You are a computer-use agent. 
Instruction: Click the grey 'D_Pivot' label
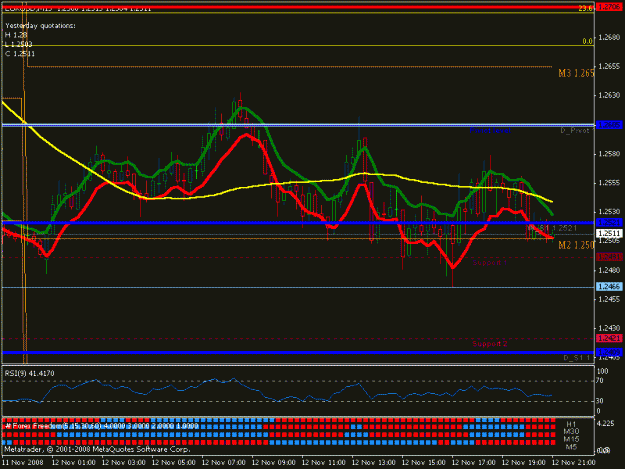pyautogui.click(x=575, y=131)
